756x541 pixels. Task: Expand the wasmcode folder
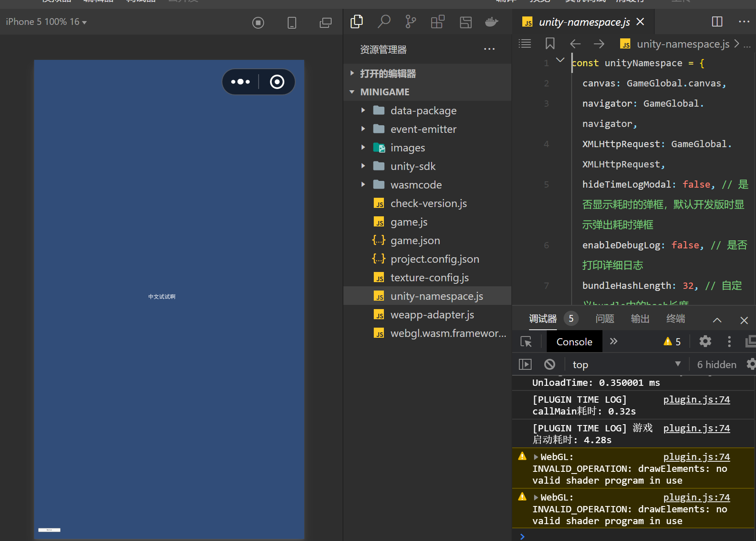point(363,185)
